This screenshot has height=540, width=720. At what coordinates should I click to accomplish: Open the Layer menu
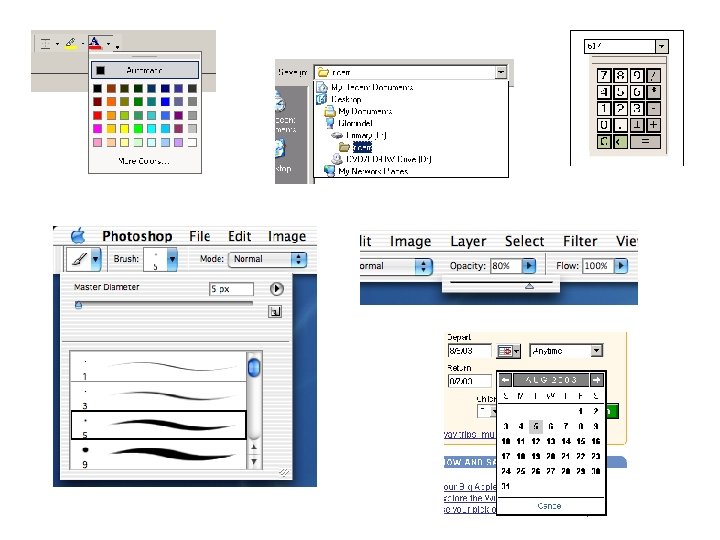point(468,241)
